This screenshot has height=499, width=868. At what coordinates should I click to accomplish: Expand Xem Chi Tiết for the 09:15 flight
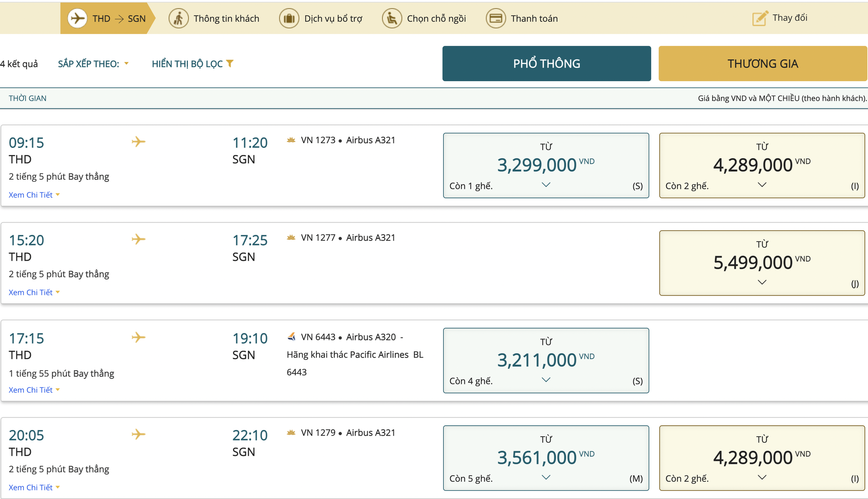34,195
